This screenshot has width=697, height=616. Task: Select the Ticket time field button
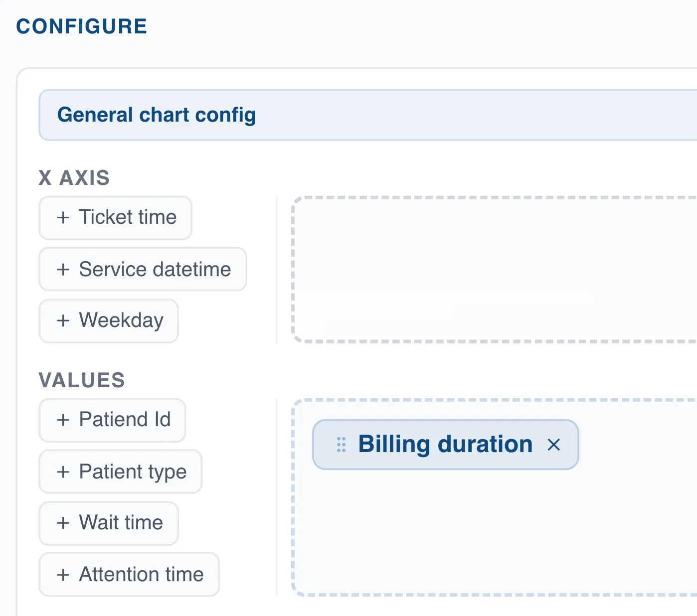[115, 218]
